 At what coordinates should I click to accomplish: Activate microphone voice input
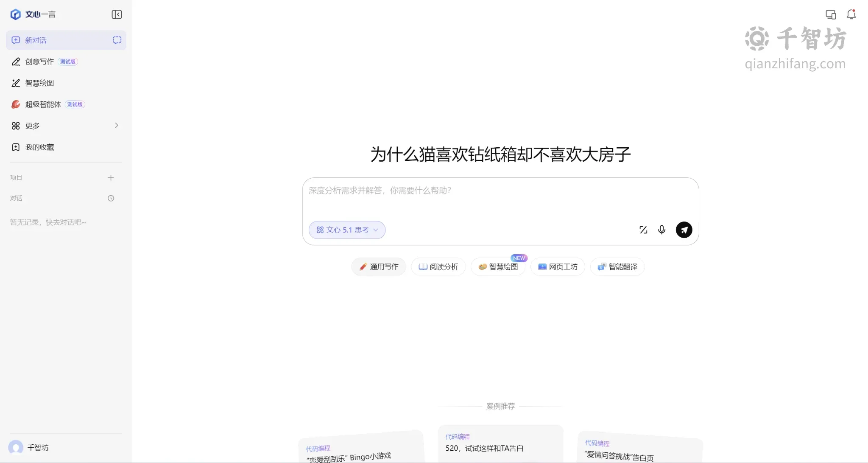tap(661, 230)
